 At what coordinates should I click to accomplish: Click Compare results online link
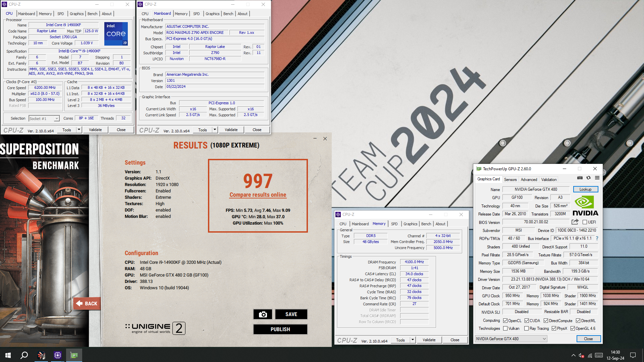258,195
